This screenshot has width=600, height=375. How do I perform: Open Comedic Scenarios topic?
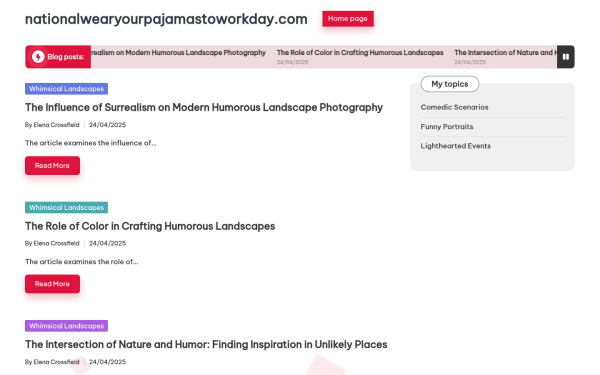pyautogui.click(x=454, y=107)
